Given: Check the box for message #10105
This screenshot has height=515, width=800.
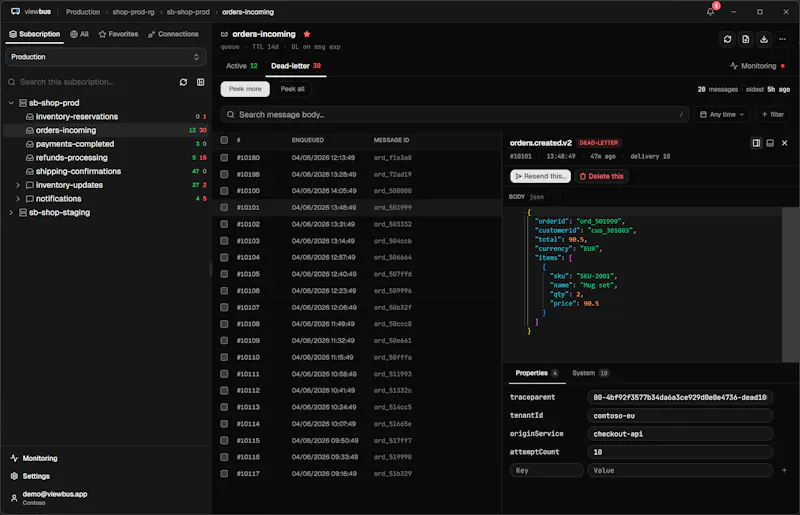Looking at the screenshot, I should (x=224, y=274).
